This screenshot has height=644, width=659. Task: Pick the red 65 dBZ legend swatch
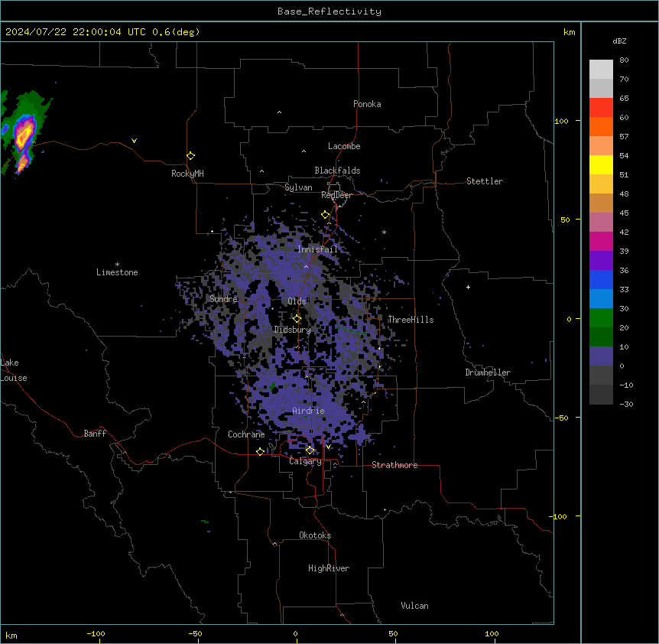click(x=601, y=108)
